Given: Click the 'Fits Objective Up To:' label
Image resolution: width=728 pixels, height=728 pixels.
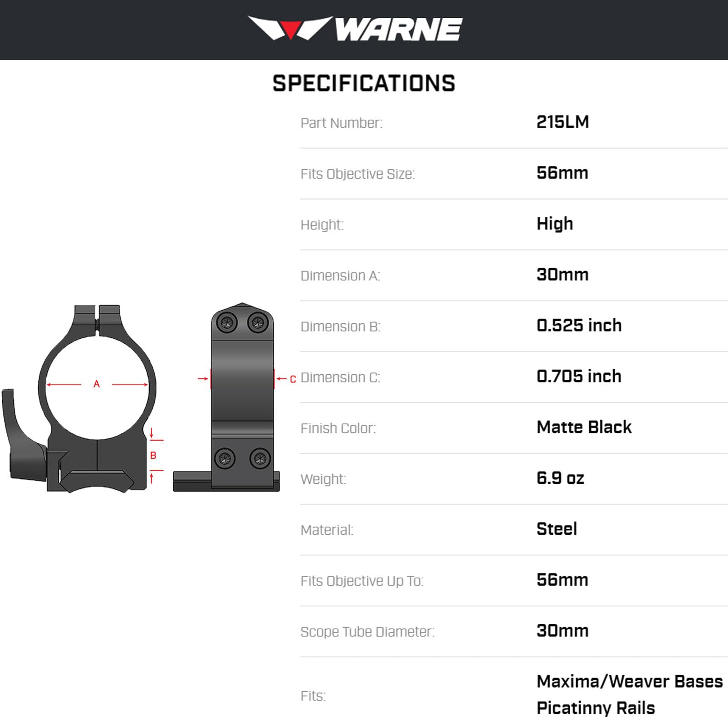Looking at the screenshot, I should click(362, 581).
